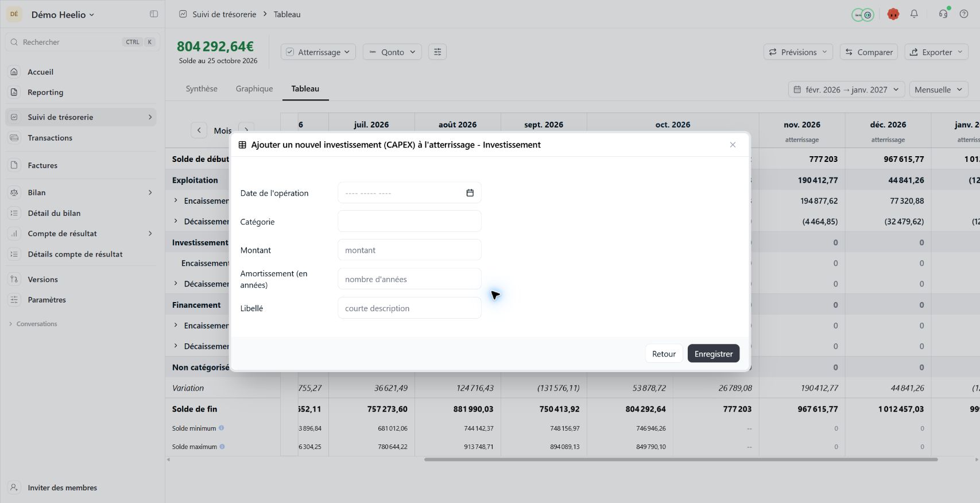Close the CAPEX investment dialog
Image resolution: width=980 pixels, height=503 pixels.
(733, 145)
